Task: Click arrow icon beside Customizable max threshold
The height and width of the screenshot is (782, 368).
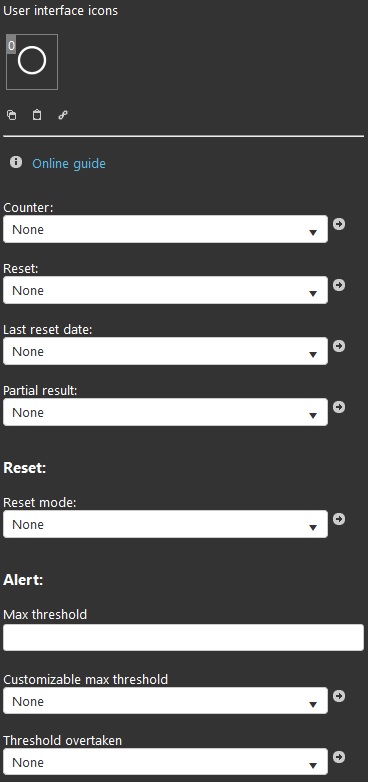Action: 339,696
